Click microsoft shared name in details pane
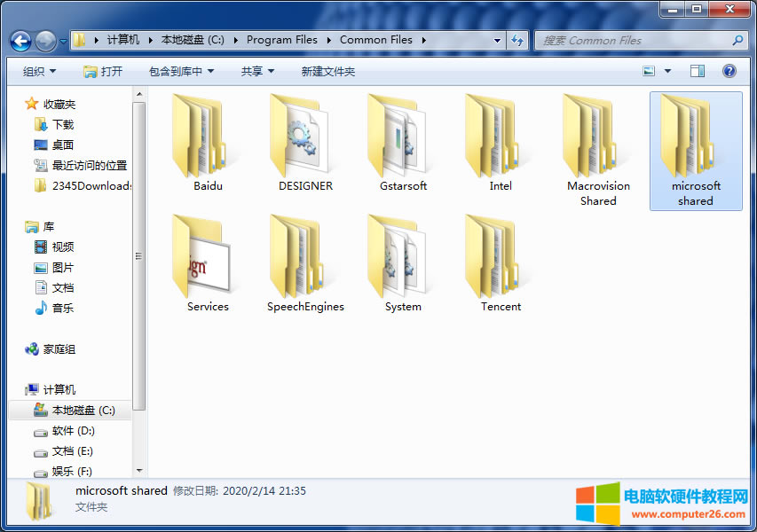The height and width of the screenshot is (532, 757). click(x=122, y=491)
